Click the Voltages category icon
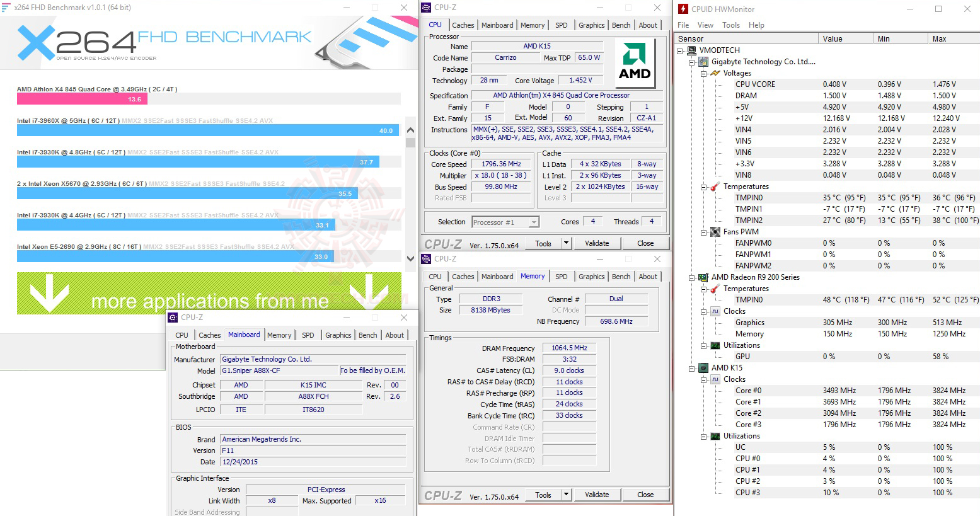The image size is (980, 516). (x=715, y=73)
